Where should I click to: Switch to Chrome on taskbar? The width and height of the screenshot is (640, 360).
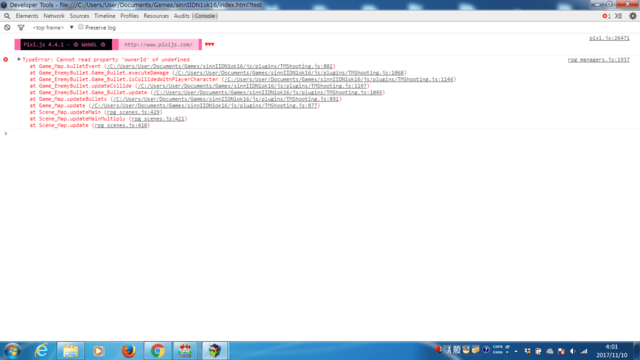coord(158,351)
